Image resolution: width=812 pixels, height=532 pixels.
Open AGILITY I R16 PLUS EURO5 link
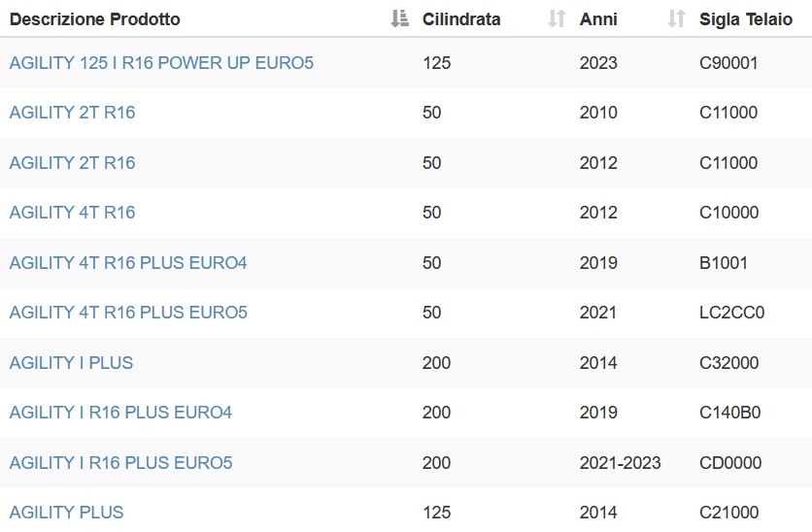coord(120,462)
